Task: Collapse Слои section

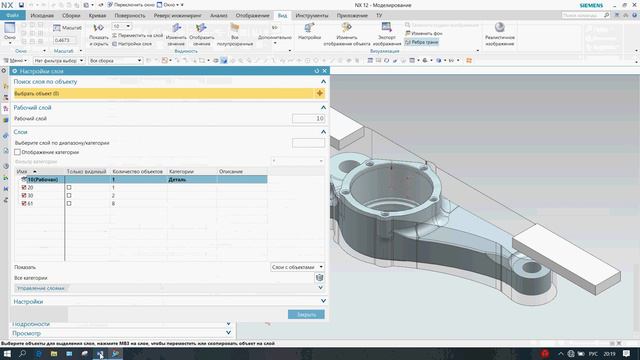Action: [x=323, y=132]
